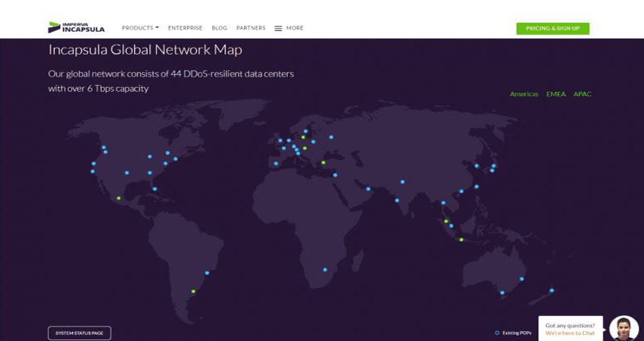Screen dimensions: 644x341
Task: Select the Moscow POP marker
Action: coord(331,137)
